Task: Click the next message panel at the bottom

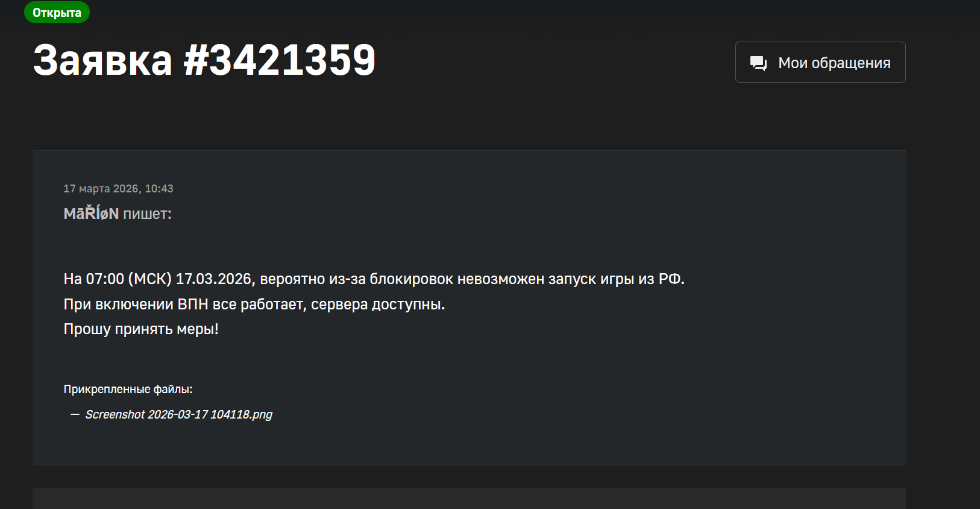Action: click(x=469, y=499)
